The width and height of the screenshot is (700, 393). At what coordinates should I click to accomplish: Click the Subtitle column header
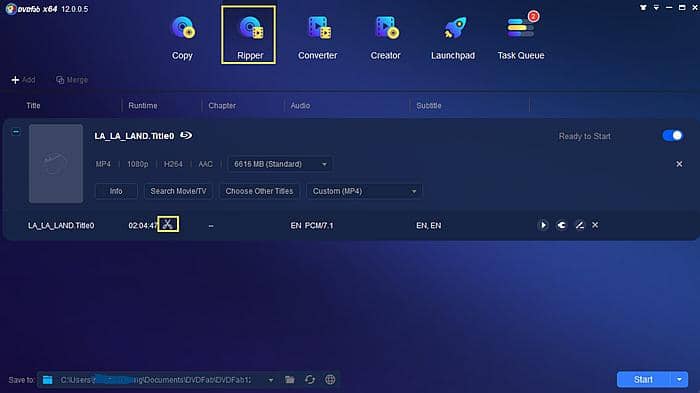(x=429, y=106)
